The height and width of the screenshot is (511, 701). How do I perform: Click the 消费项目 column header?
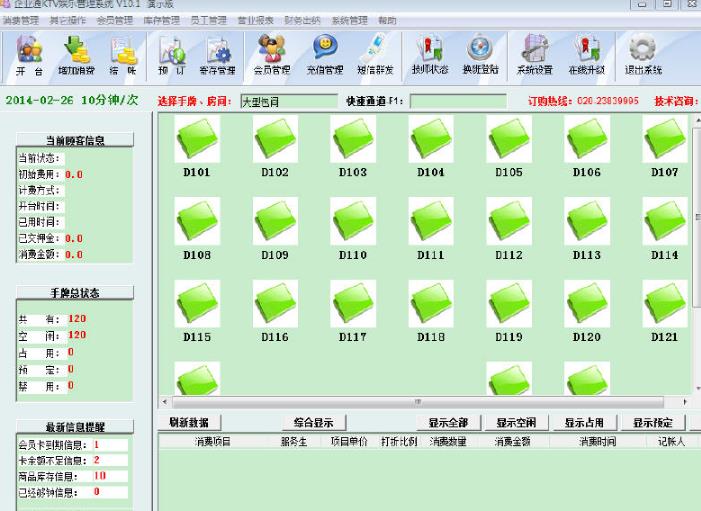213,442
